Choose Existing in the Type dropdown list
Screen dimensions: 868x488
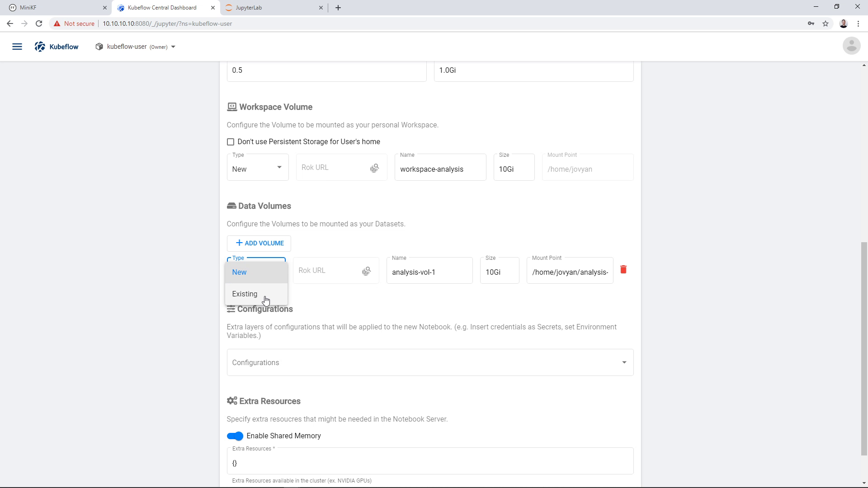click(x=256, y=294)
